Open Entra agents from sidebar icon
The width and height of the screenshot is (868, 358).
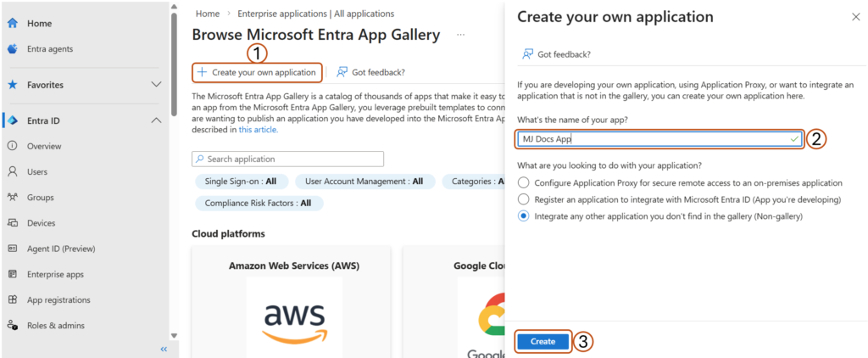(x=13, y=49)
